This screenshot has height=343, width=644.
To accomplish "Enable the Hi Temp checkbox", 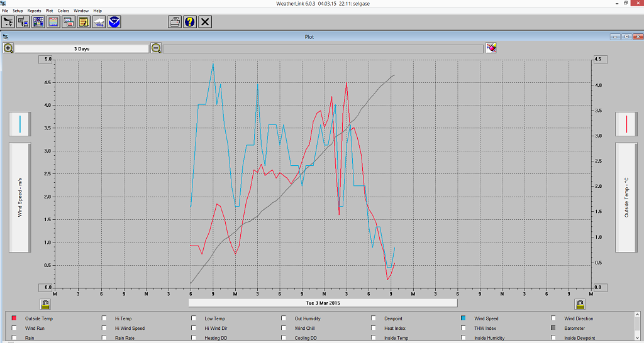I will pyautogui.click(x=104, y=318).
